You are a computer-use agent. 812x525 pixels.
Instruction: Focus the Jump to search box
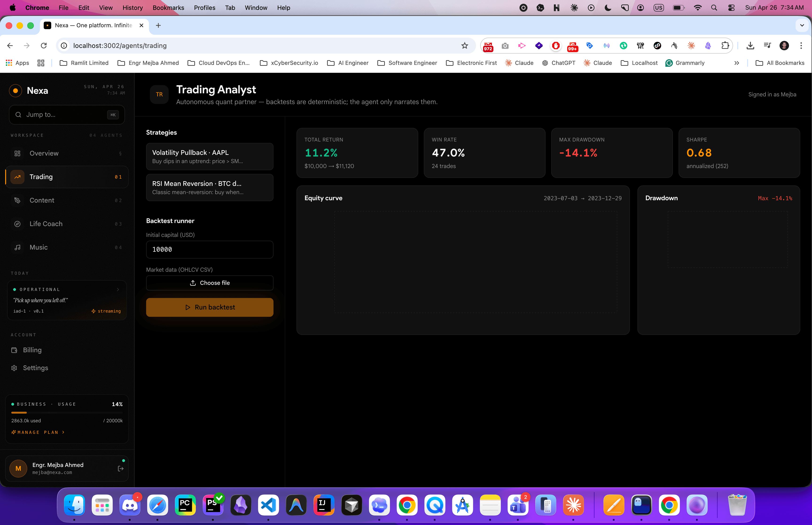pyautogui.click(x=67, y=114)
